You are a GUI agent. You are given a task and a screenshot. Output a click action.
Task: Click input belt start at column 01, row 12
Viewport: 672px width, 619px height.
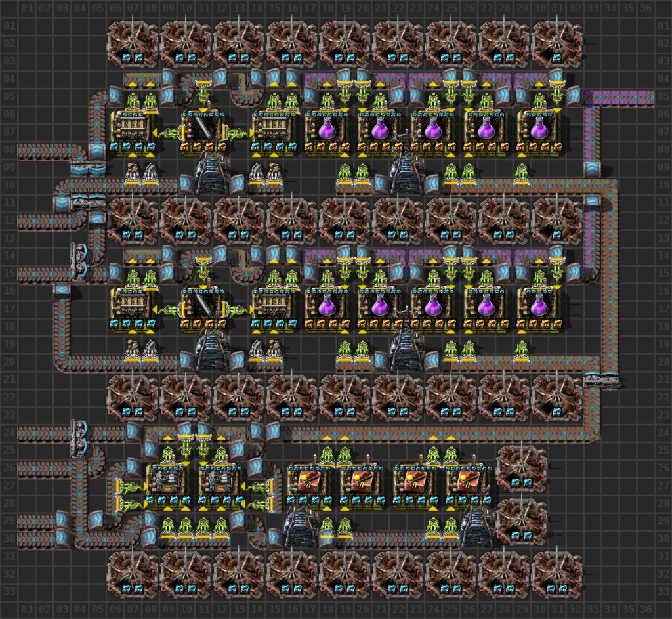pyautogui.click(x=26, y=221)
